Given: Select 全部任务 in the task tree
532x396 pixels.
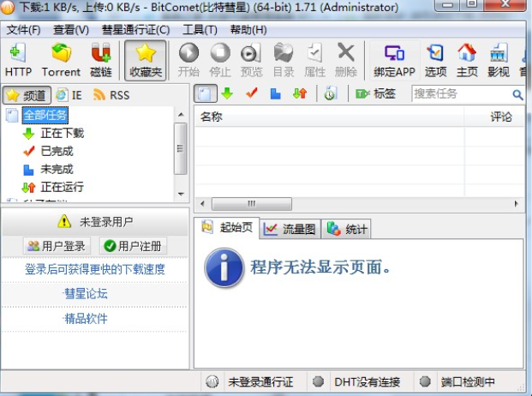Looking at the screenshot, I should point(45,115).
